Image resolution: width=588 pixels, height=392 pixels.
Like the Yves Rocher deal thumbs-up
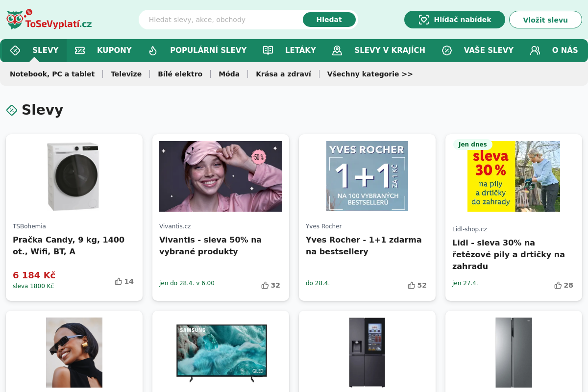(x=412, y=285)
